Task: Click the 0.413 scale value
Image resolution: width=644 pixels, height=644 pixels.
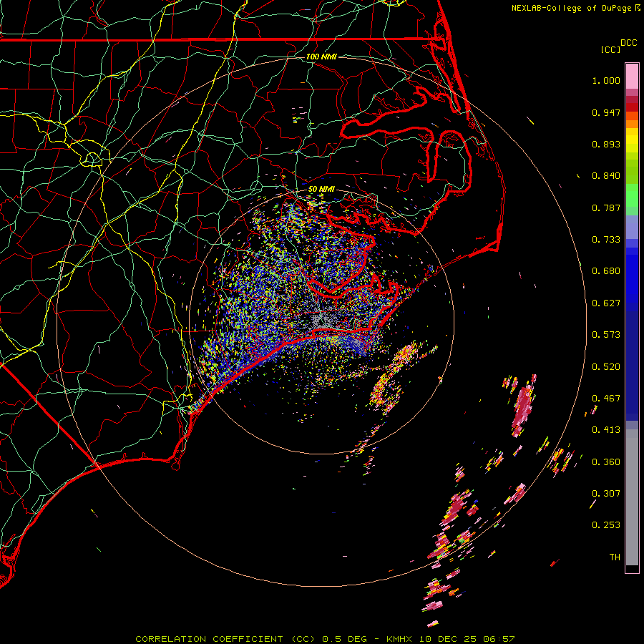Action: click(x=606, y=430)
